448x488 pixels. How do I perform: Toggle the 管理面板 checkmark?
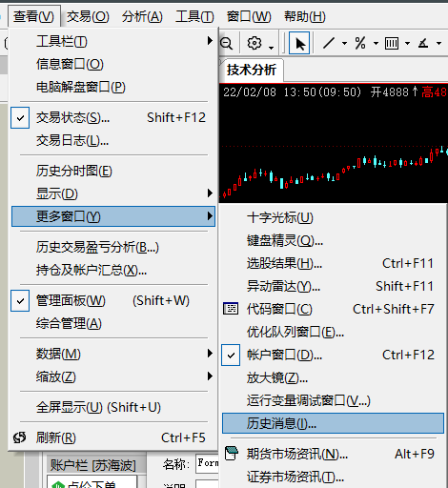[20, 300]
